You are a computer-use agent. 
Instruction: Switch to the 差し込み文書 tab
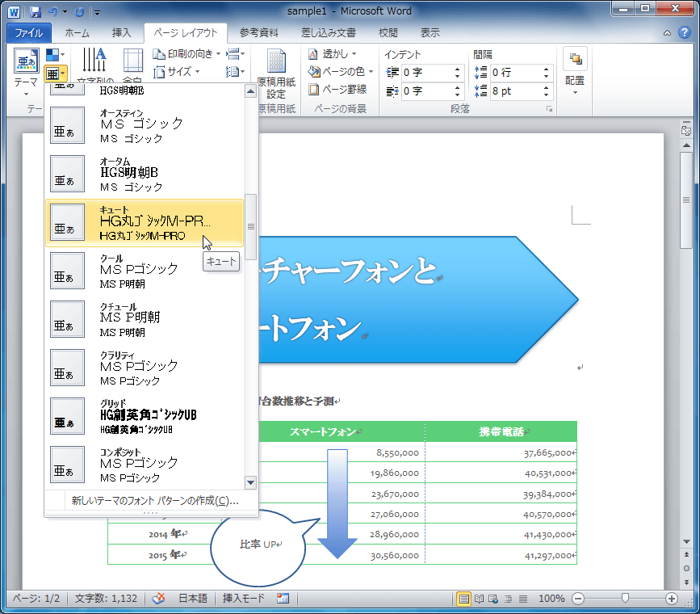pos(328,33)
